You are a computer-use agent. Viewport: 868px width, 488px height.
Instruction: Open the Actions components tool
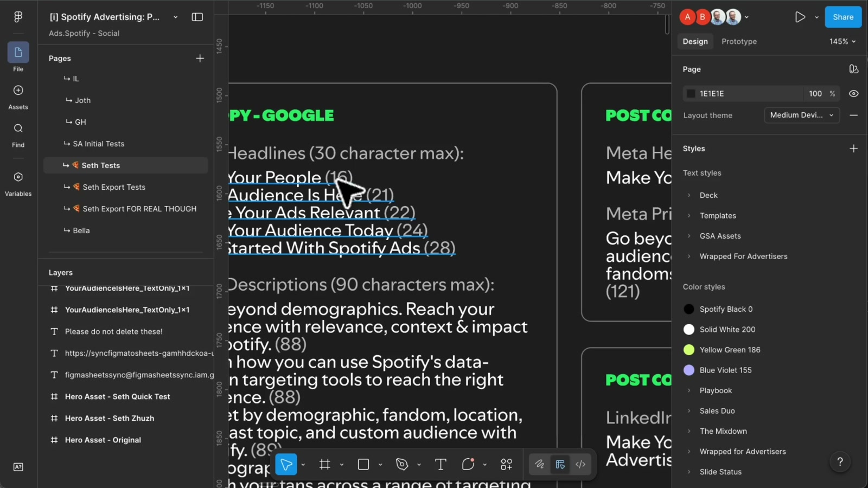coord(506,464)
